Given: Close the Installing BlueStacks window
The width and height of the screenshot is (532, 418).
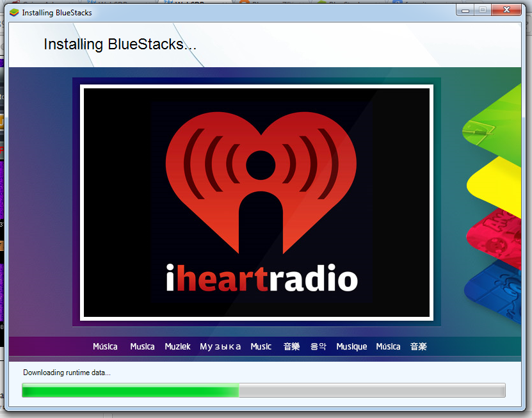Looking at the screenshot, I should click(x=506, y=10).
